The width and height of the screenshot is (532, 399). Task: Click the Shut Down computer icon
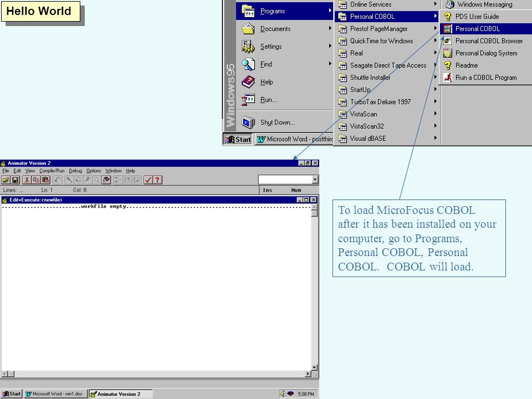coord(248,122)
